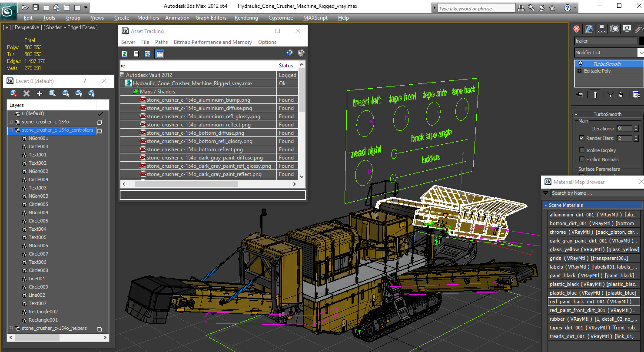Click the [Shaded + Edged Faces] viewport label

click(x=70, y=27)
